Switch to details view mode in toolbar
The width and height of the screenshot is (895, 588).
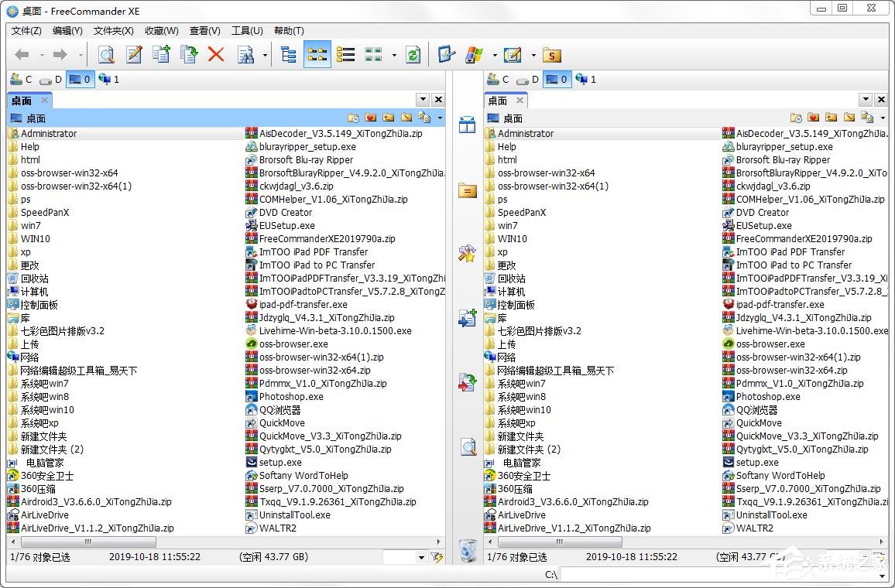345,54
